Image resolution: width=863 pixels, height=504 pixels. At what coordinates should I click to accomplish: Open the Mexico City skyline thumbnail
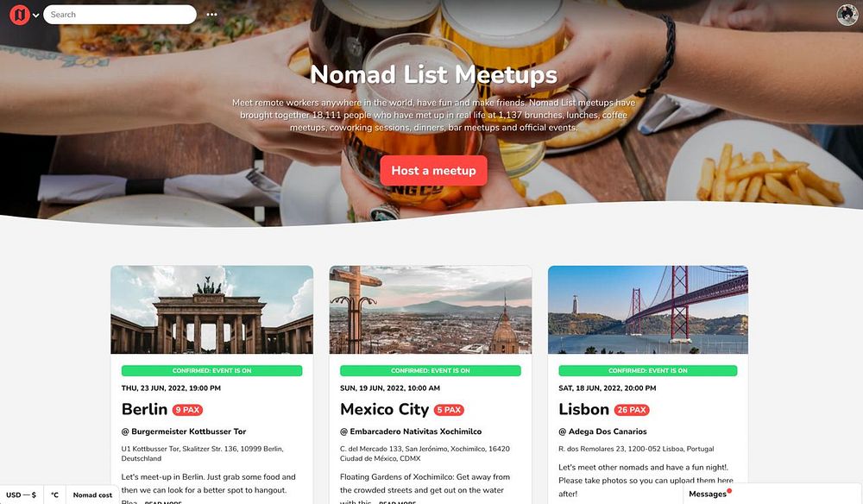pyautogui.click(x=431, y=310)
